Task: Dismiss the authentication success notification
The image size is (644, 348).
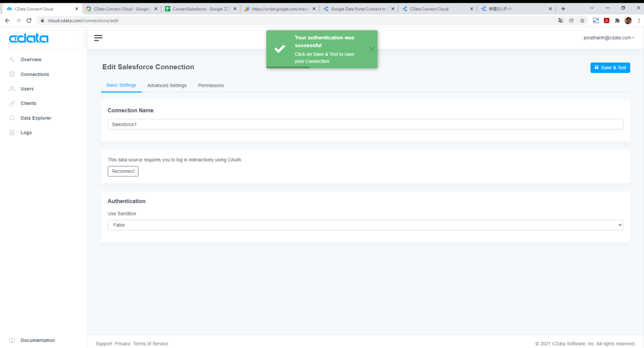Action: pyautogui.click(x=372, y=49)
